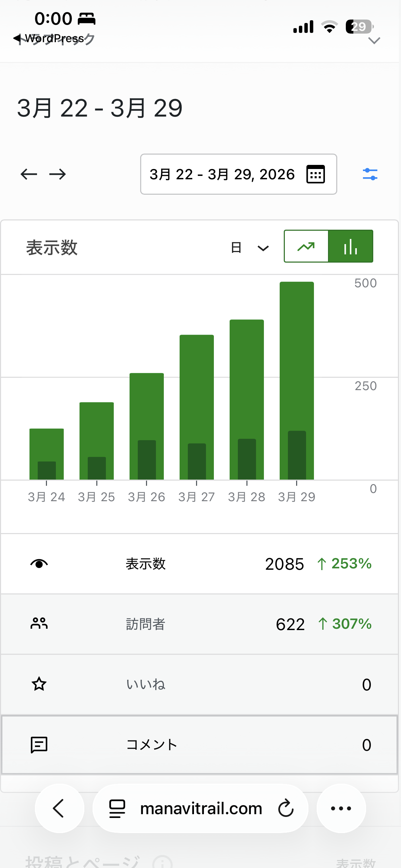This screenshot has width=401, height=868.
Task: Select the 表示数 views stat row
Action: point(199,564)
